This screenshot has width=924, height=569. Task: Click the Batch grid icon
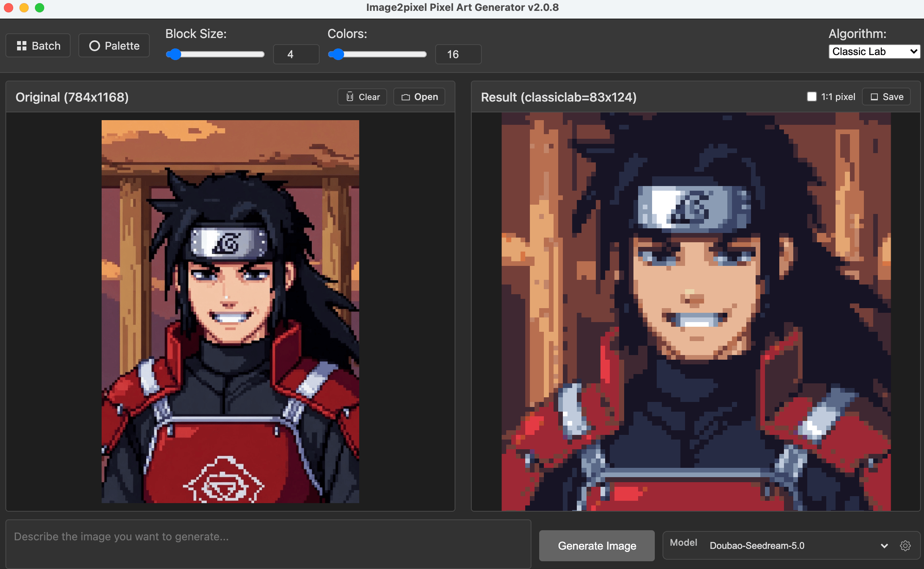22,46
